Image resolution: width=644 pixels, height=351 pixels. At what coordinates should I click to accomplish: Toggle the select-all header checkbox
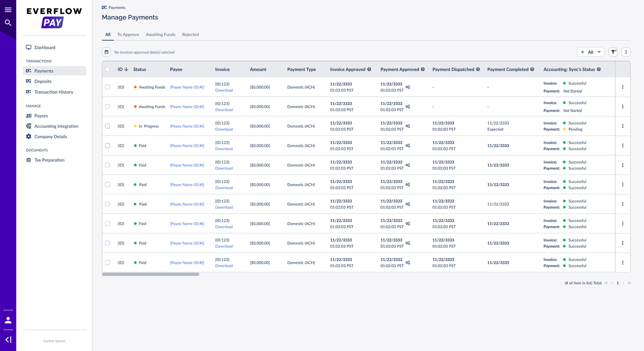pos(107,69)
